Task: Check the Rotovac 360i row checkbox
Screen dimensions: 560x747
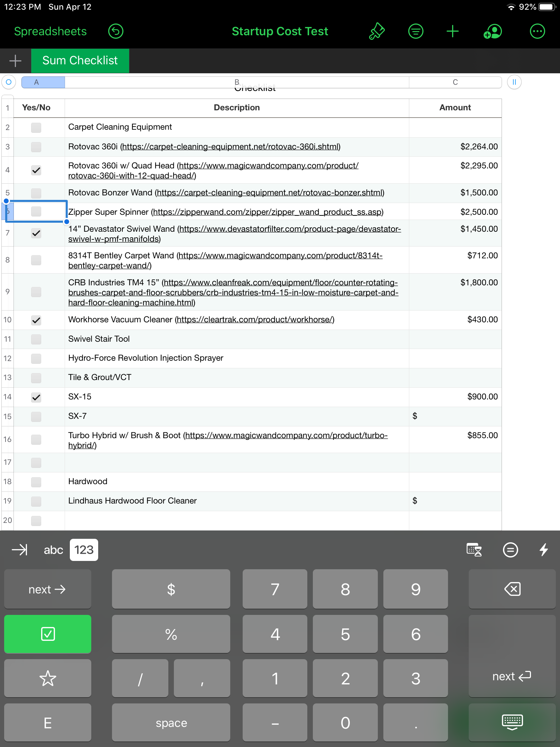Action: coord(36,147)
